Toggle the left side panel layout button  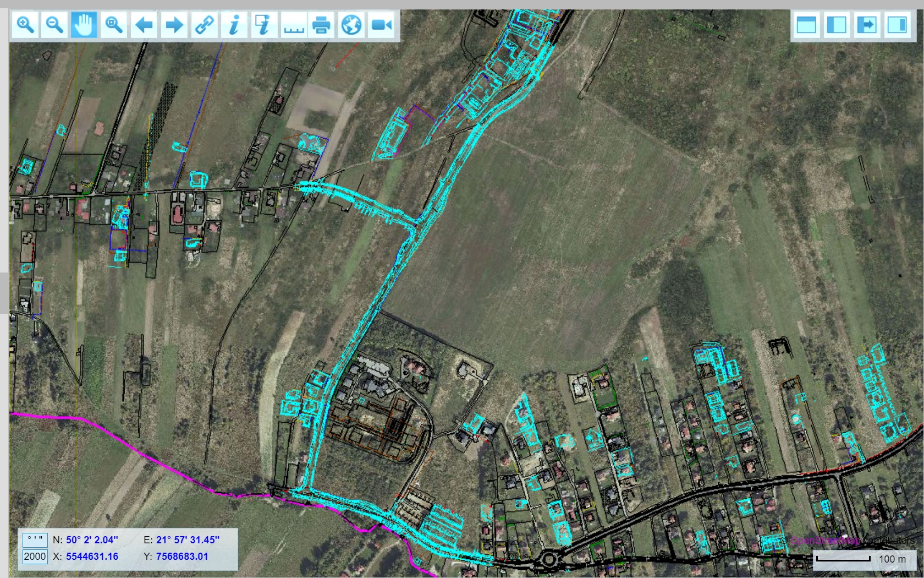[x=837, y=25]
